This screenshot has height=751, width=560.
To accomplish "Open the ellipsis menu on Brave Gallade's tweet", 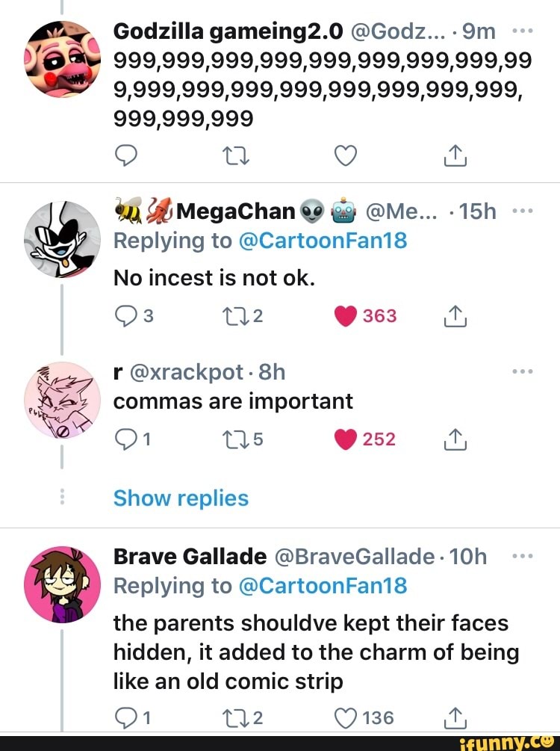I will [523, 557].
